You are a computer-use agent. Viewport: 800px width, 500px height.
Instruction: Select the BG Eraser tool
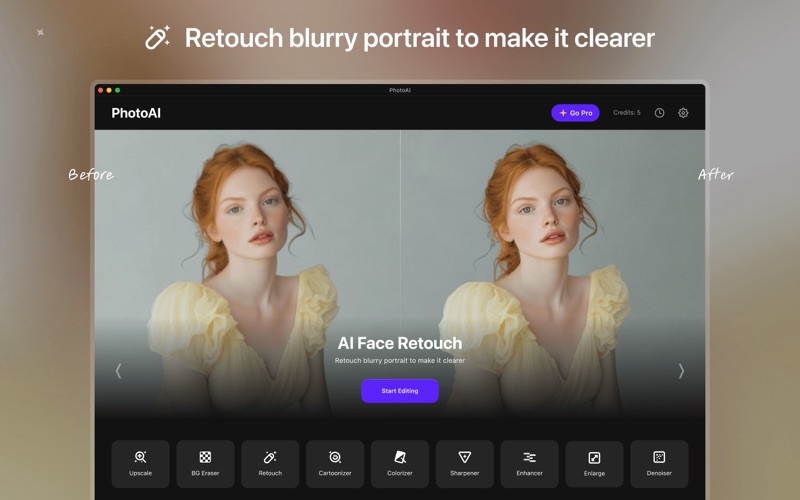point(205,463)
